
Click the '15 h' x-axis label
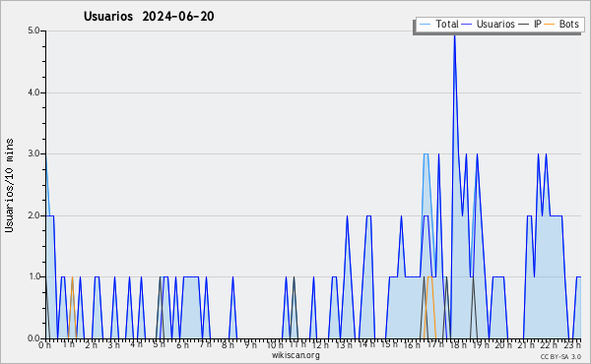click(x=389, y=344)
